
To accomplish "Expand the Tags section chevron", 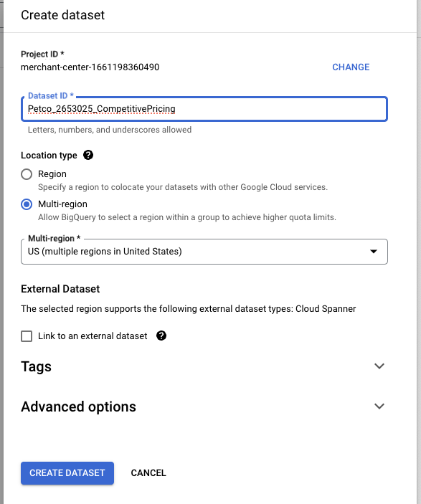I will click(379, 366).
